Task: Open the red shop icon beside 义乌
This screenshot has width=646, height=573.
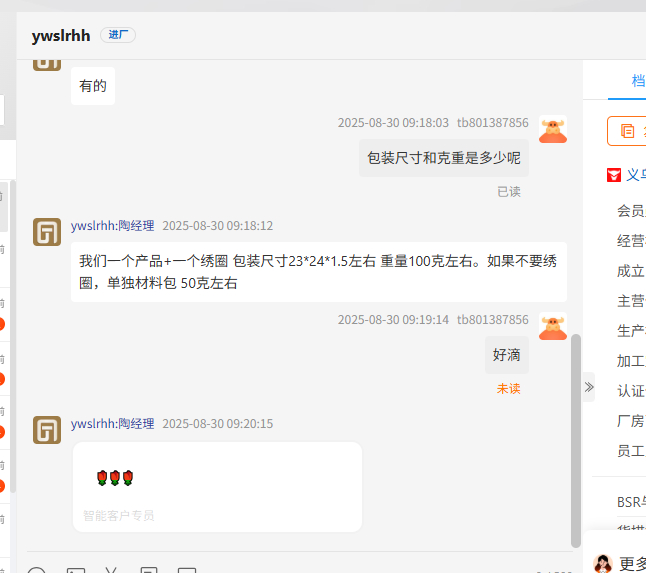Action: (x=614, y=175)
